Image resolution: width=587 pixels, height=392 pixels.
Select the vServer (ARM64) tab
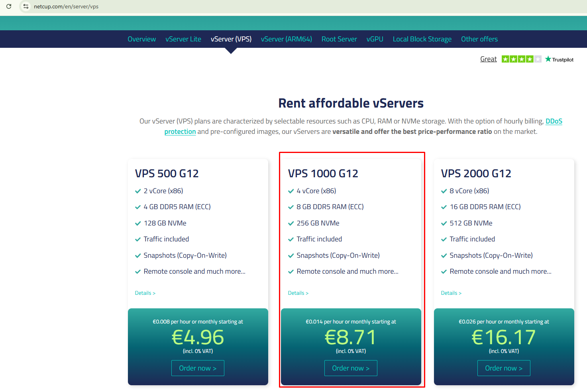[286, 39]
